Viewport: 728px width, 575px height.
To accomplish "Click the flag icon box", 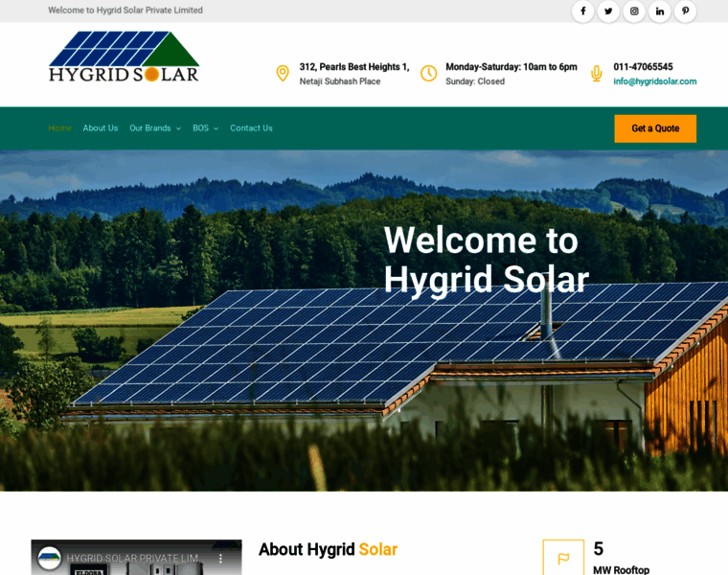I will coord(563,558).
